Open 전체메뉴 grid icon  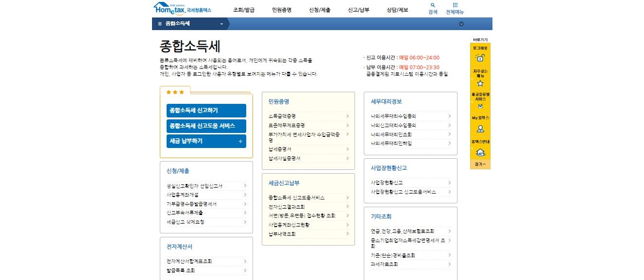455,5
